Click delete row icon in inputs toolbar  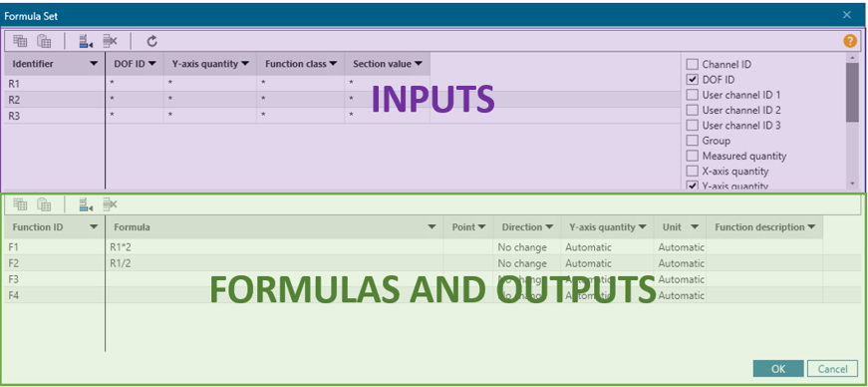tap(110, 41)
